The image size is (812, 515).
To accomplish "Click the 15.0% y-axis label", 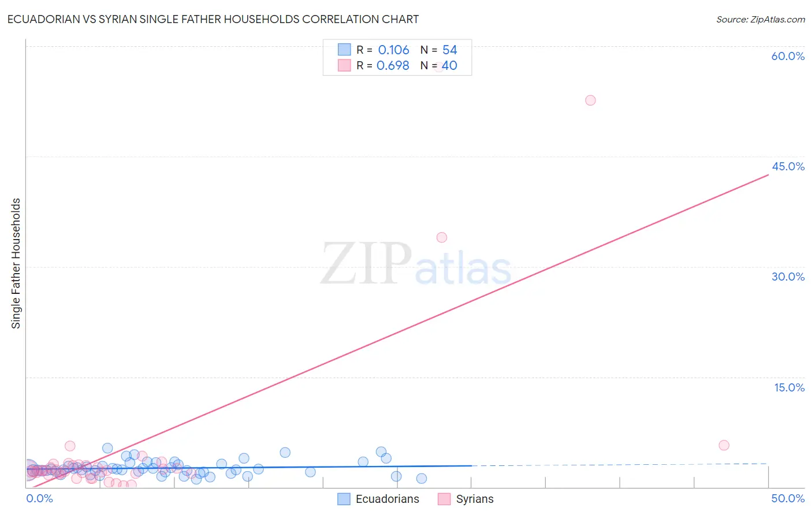I will 789,387.
